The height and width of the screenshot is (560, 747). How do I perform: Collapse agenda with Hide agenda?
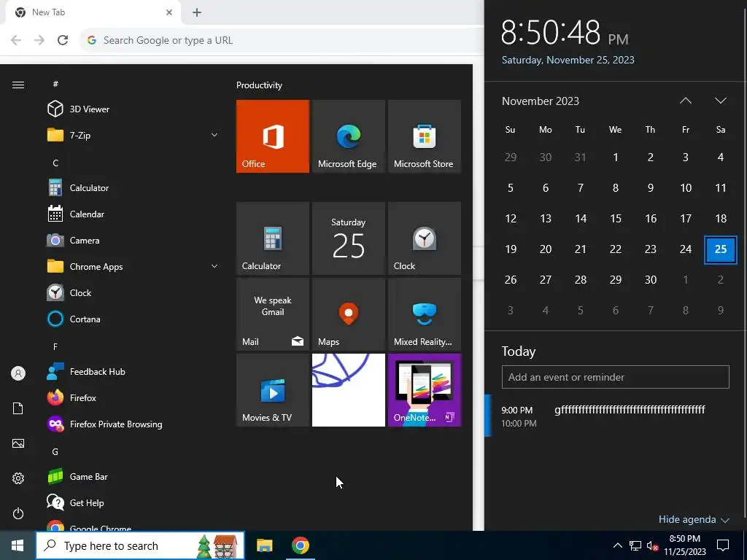pyautogui.click(x=694, y=519)
